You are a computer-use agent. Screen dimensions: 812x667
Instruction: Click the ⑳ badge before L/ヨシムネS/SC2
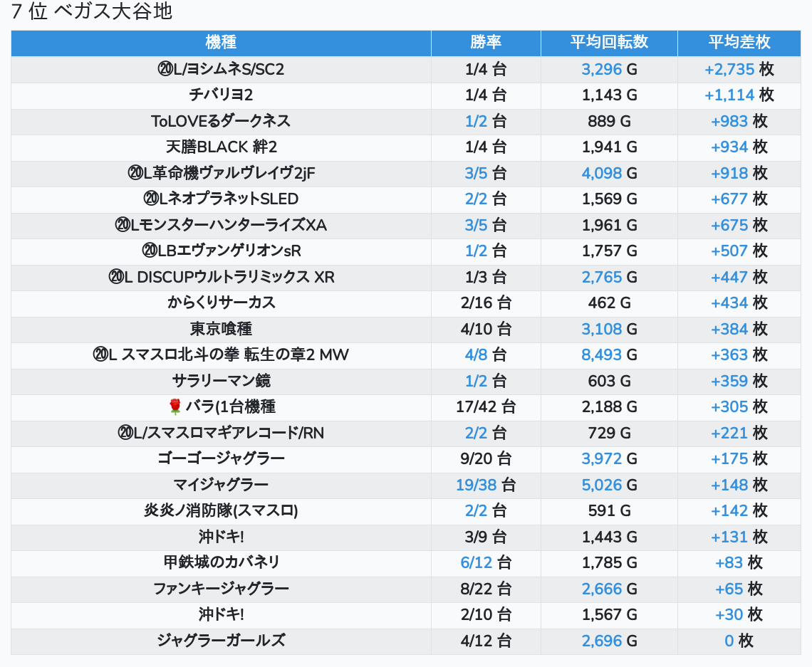165,69
